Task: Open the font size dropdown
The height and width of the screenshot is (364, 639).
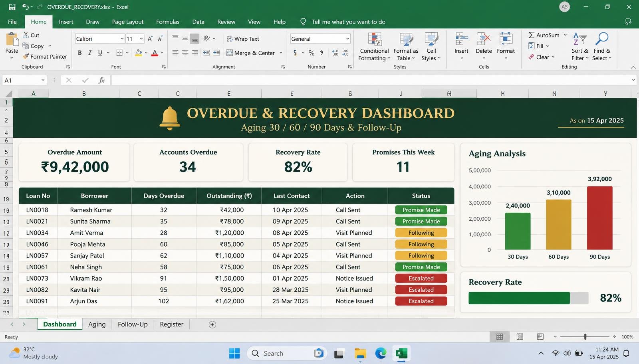Action: point(141,39)
